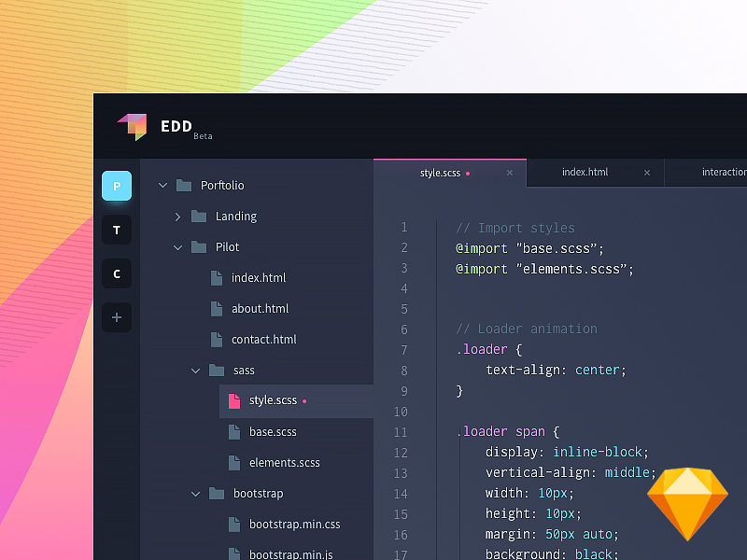
Task: Click the Sketch diamond logo
Action: click(687, 503)
